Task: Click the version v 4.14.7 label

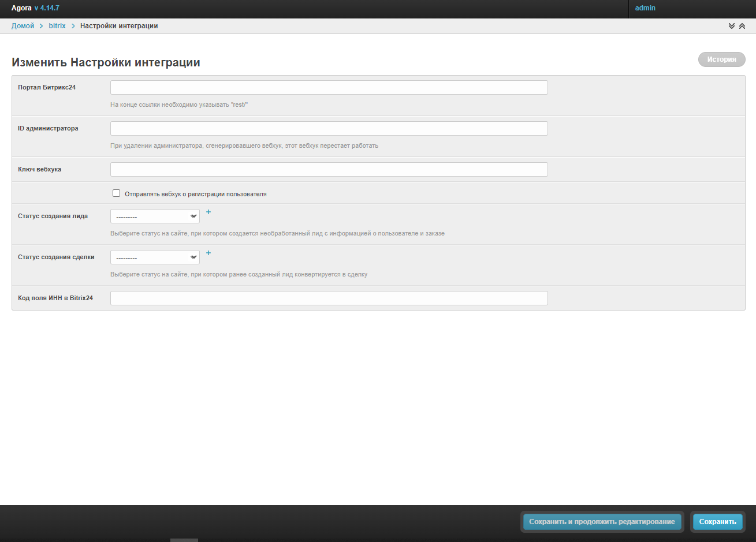Action: pos(47,8)
